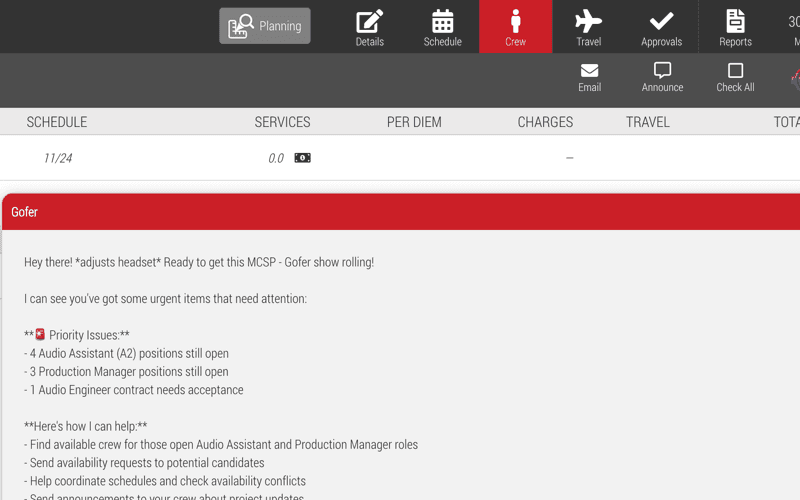
Task: Click the calendar Schedule icon
Action: click(x=442, y=21)
